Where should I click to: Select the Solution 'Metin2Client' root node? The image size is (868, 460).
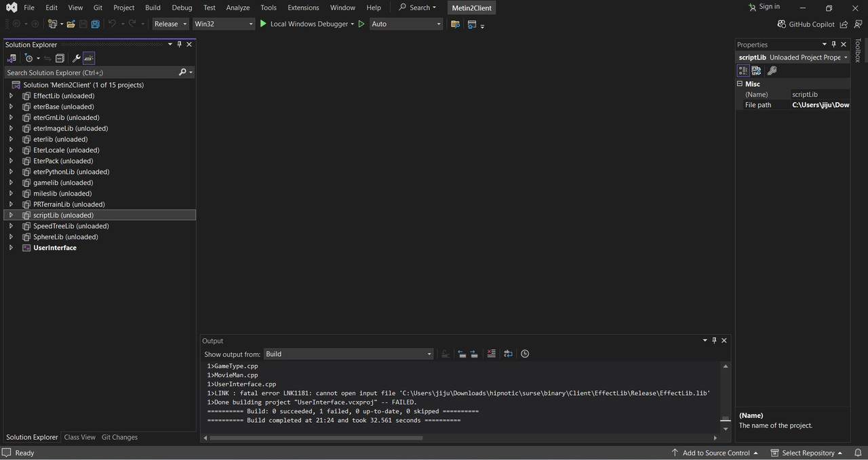(83, 85)
